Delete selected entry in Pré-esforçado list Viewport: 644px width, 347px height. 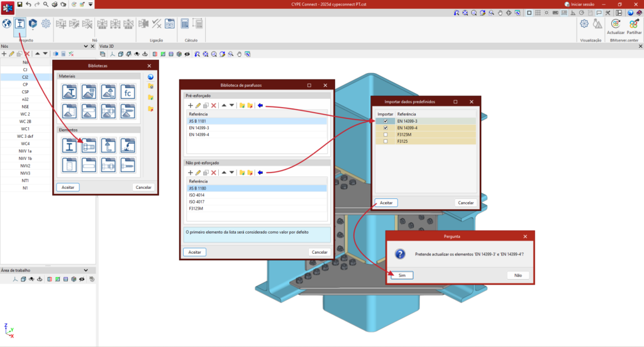pos(214,106)
